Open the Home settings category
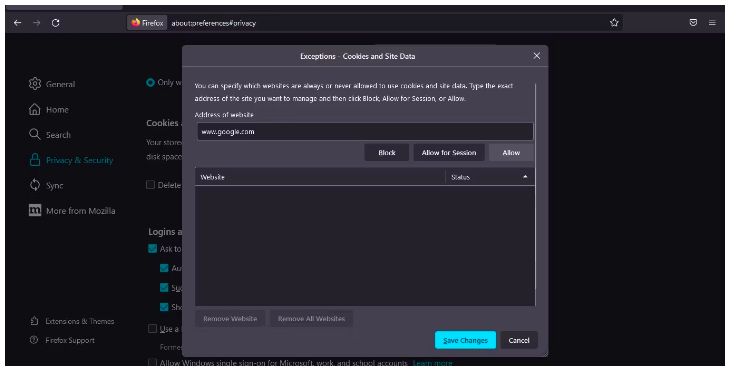The width and height of the screenshot is (733, 370). coord(57,110)
